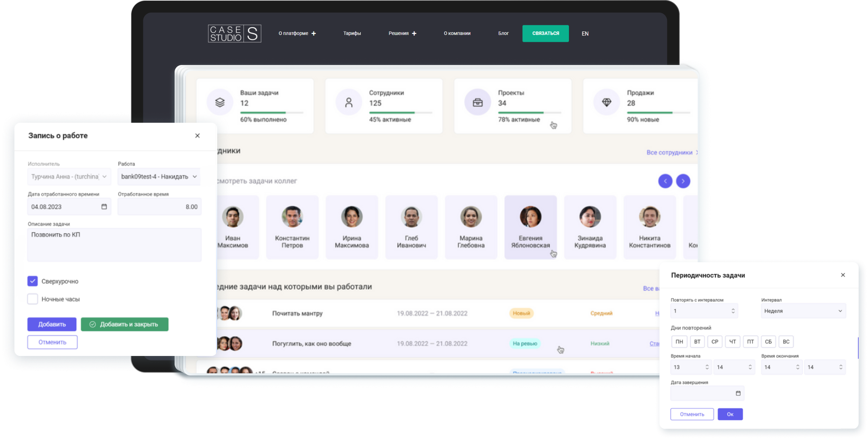The image size is (868, 439).
Task: Expand the О платформе menu
Action: [x=297, y=33]
